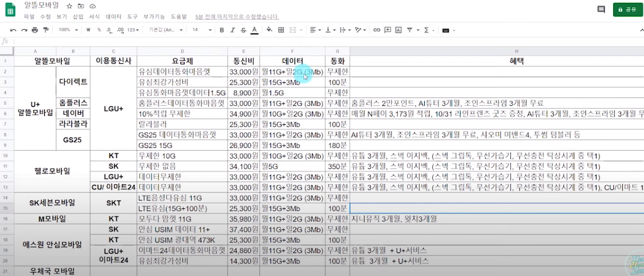The height and width of the screenshot is (276, 644).
Task: Insert a chart
Action: pos(398,30)
